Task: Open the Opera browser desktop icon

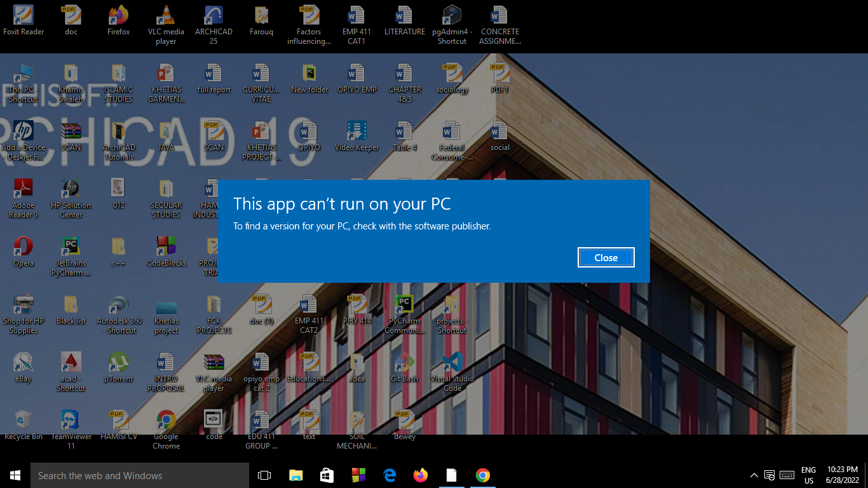Action: (x=24, y=252)
